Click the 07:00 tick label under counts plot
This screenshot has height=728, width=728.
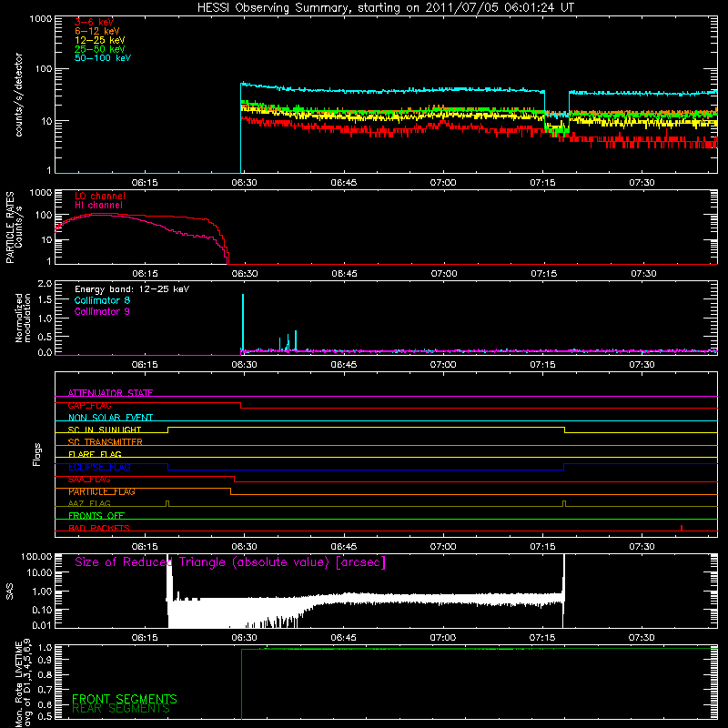click(x=443, y=183)
